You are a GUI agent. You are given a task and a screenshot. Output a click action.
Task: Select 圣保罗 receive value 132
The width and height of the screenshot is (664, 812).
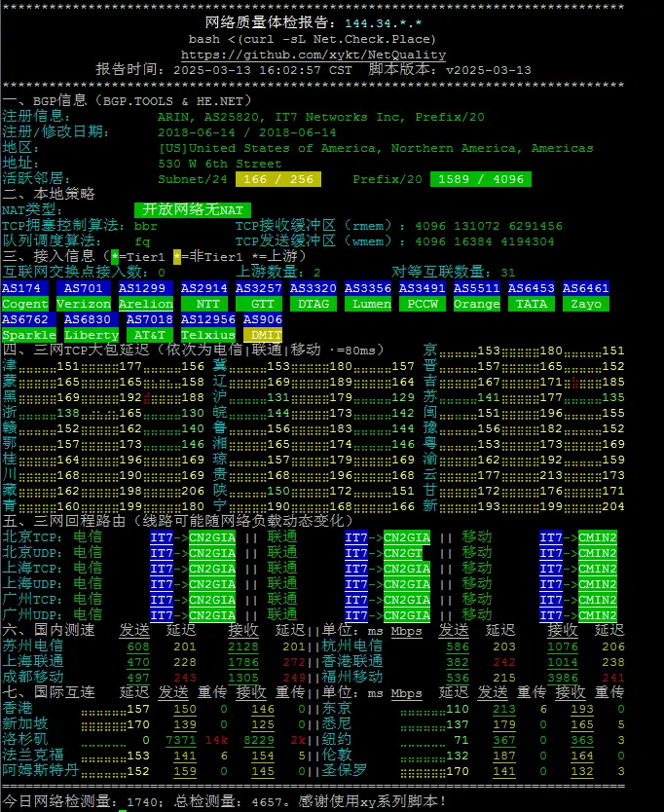[581, 771]
